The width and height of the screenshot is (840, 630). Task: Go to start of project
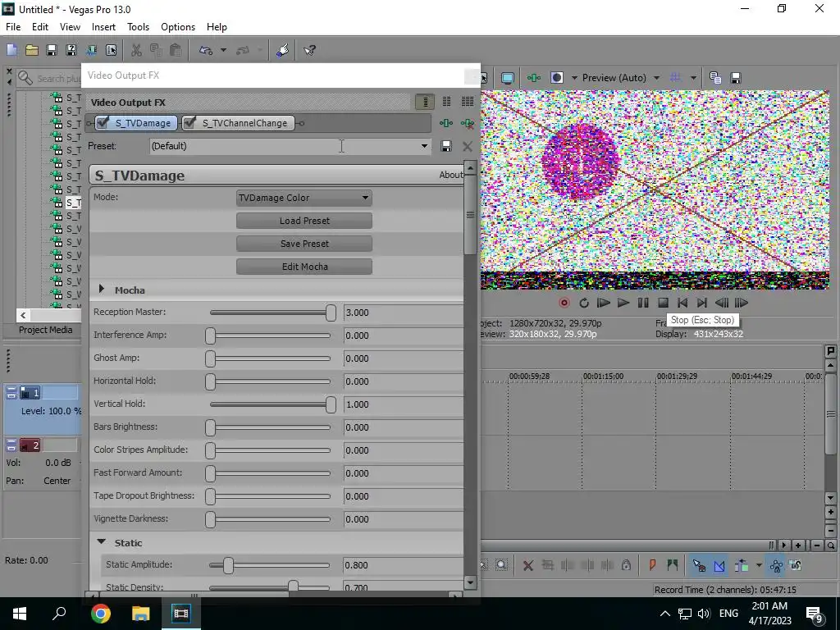682,304
